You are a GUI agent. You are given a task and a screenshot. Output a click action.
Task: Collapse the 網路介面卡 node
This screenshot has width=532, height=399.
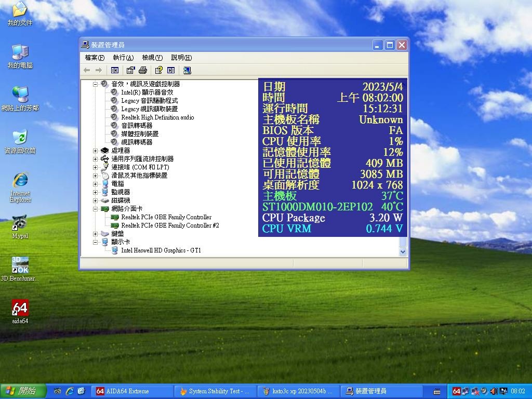96,209
